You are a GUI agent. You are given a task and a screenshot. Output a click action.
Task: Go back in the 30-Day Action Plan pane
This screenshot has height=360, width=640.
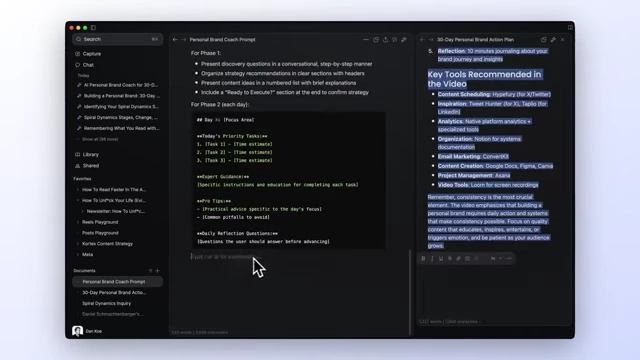(x=422, y=40)
